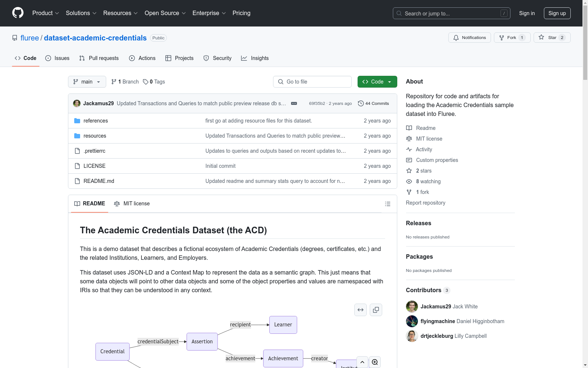Click the diagram expand-width arrows icon

(361, 310)
